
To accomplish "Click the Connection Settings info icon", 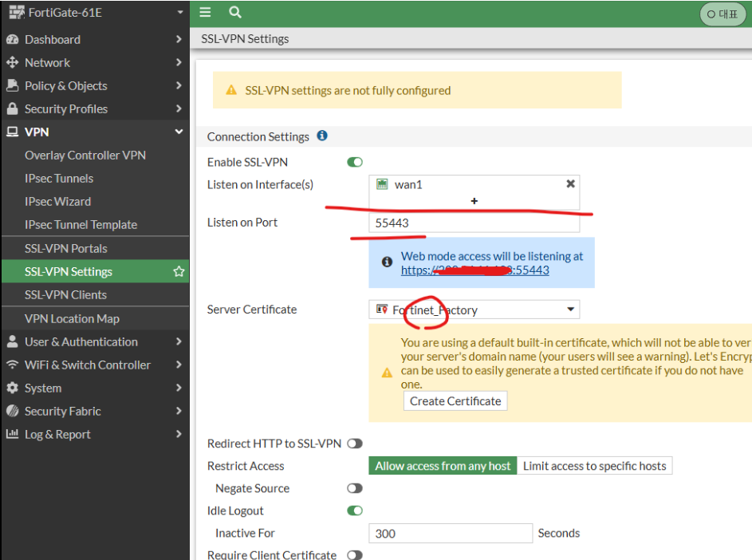I will click(322, 136).
